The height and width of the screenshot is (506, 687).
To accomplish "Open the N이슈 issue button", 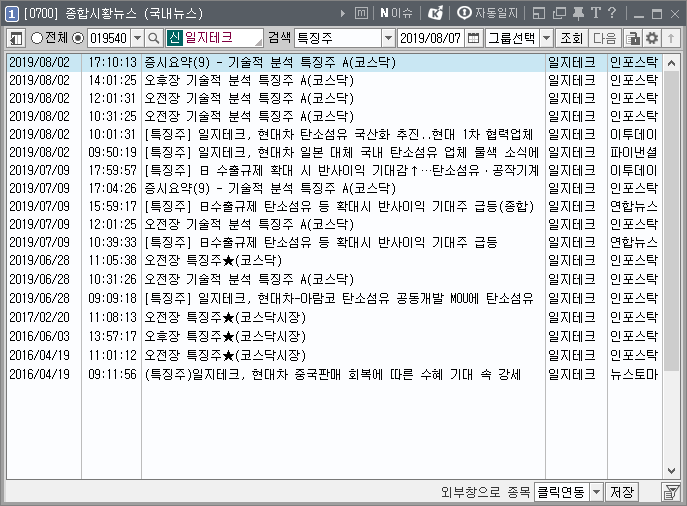I will click(x=397, y=14).
